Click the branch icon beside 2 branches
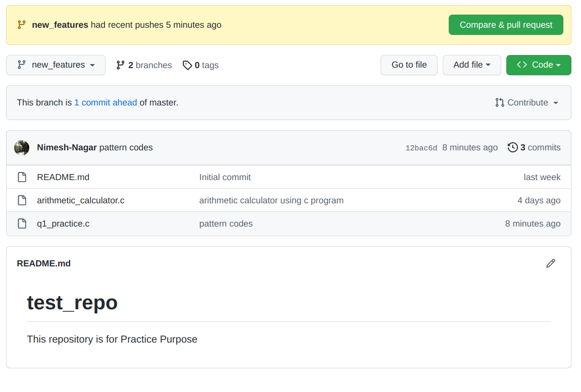The width and height of the screenshot is (581, 392). (x=120, y=65)
